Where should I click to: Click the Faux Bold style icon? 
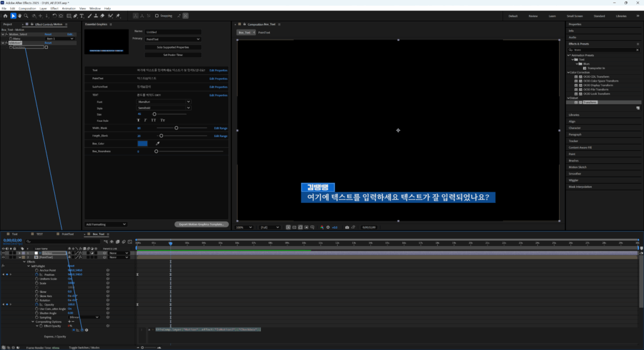click(x=138, y=120)
